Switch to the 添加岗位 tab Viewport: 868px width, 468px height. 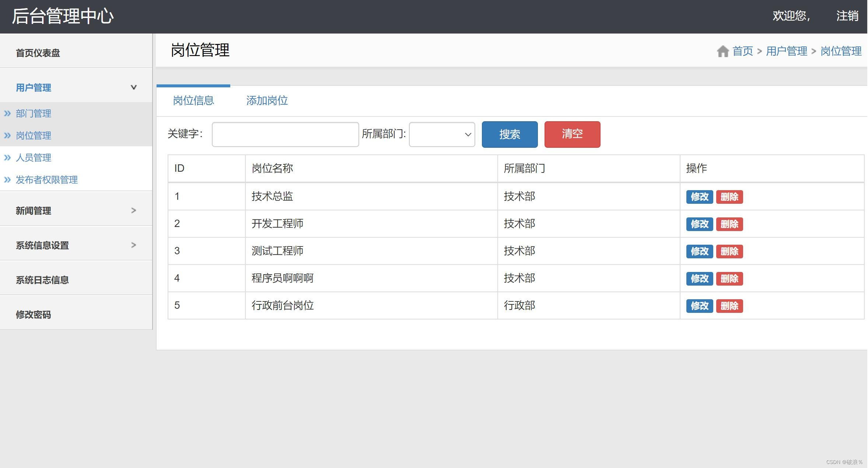tap(267, 101)
